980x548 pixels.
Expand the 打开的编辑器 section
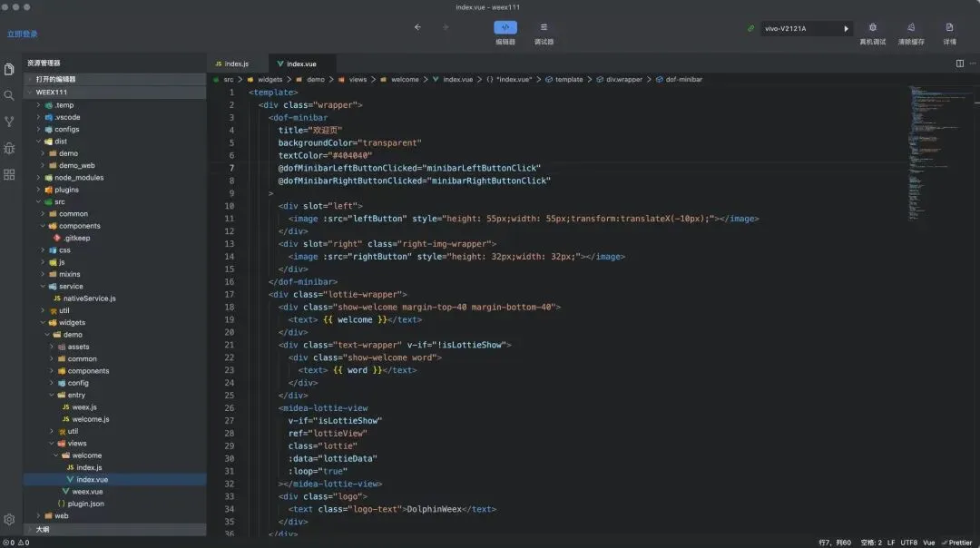tap(115, 79)
